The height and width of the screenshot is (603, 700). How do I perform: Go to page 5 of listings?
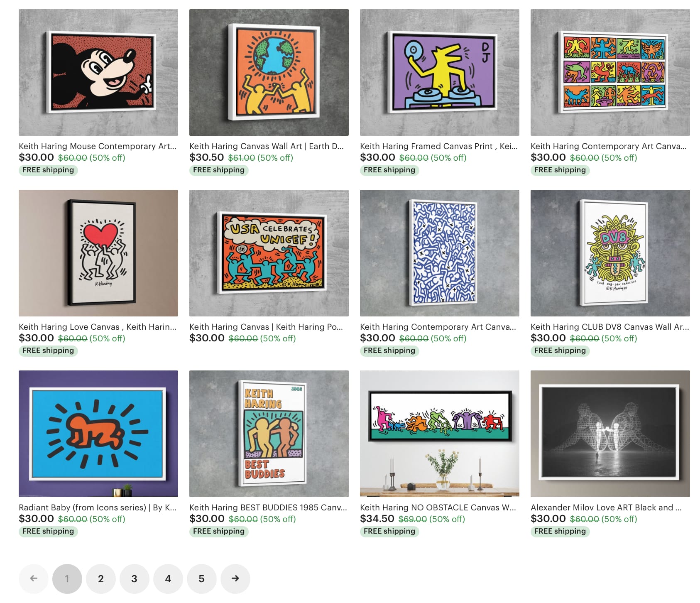click(x=201, y=578)
